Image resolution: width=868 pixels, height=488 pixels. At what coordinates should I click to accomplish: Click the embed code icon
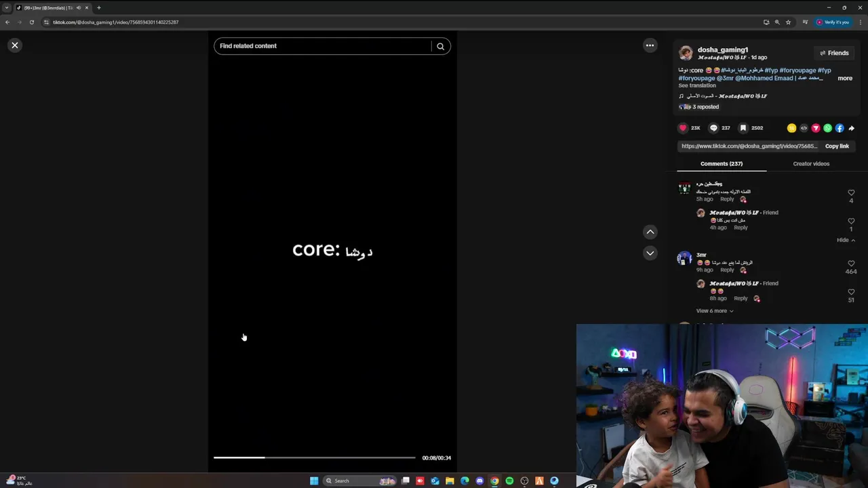pyautogui.click(x=804, y=128)
